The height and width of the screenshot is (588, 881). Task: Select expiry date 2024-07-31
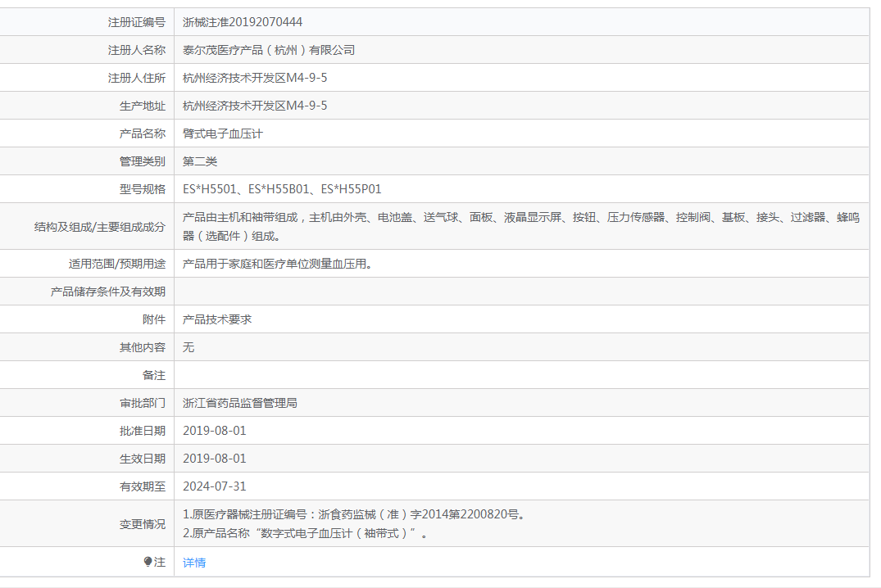point(215,486)
